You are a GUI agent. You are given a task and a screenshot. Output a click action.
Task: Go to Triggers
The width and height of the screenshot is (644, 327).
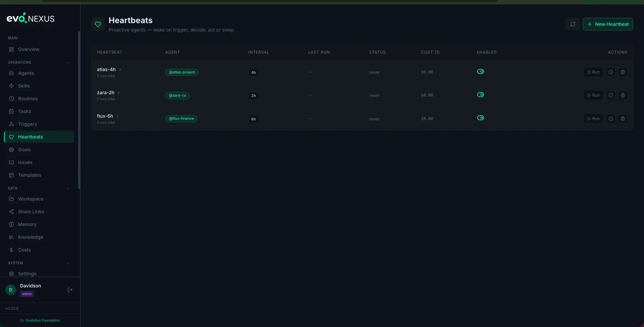(39, 124)
